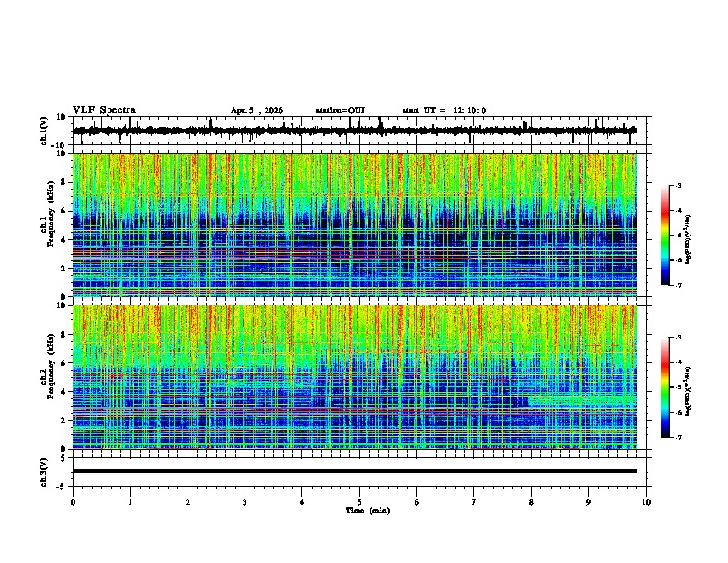Click the upper color scale log(PSD) unit label

pos(688,240)
